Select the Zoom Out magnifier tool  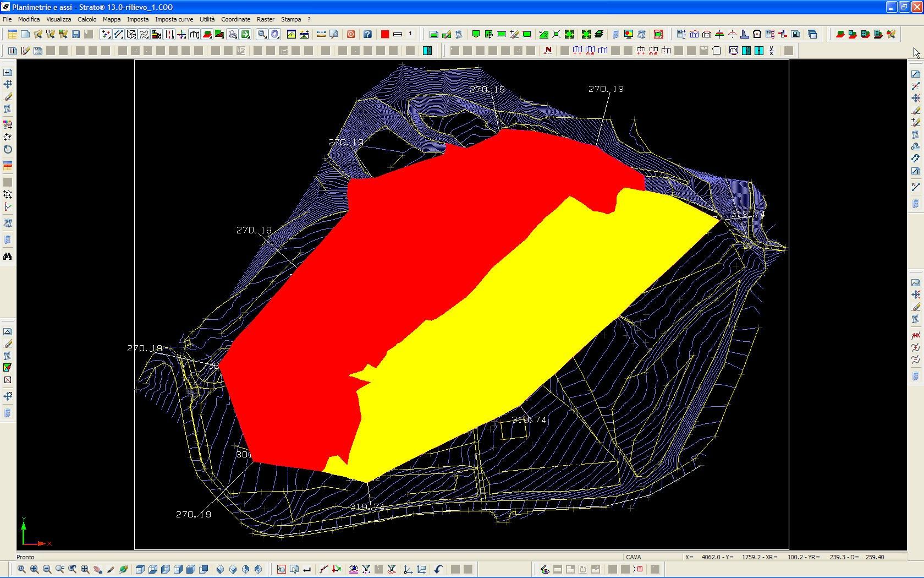click(47, 569)
